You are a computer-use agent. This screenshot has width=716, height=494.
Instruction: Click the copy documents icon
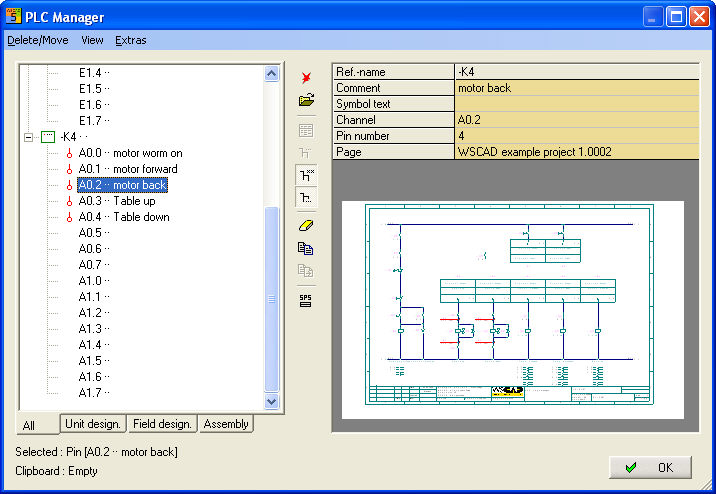click(x=305, y=248)
